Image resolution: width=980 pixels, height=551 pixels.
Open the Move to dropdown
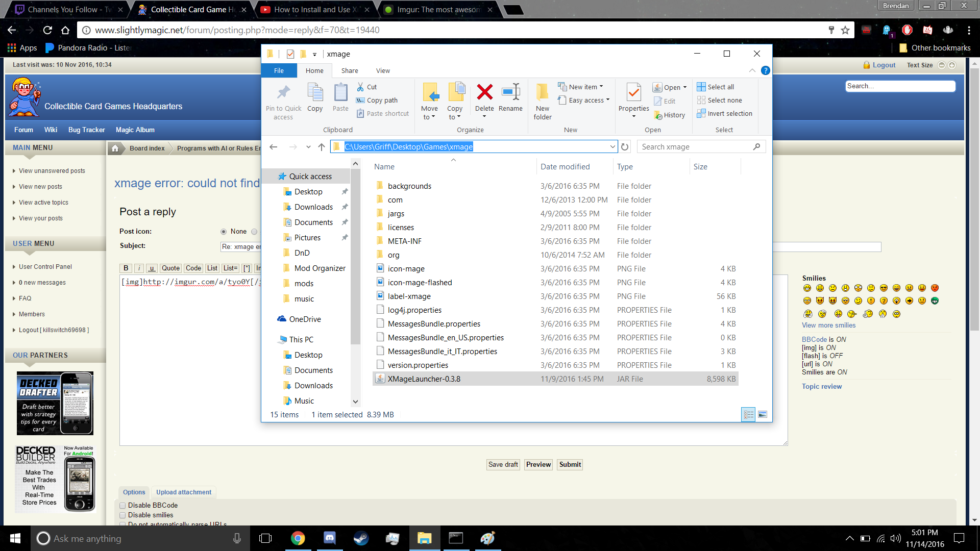click(430, 102)
